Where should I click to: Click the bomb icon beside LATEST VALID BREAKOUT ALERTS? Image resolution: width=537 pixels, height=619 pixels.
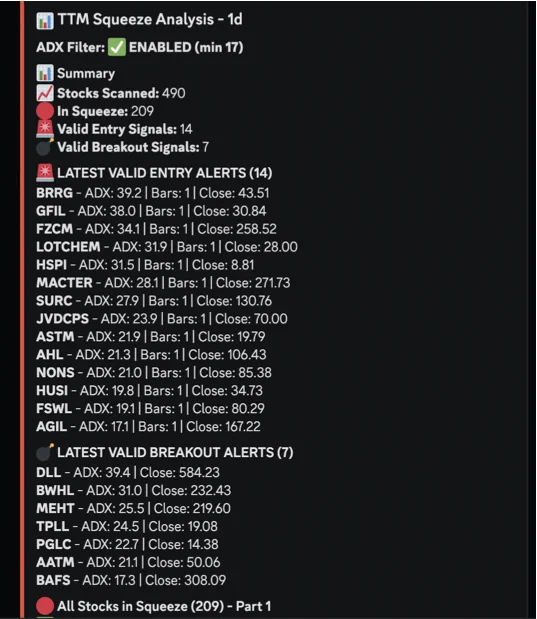tap(45, 452)
